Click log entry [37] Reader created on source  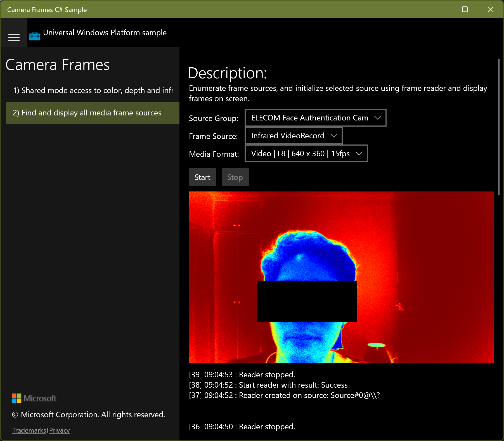tap(285, 395)
